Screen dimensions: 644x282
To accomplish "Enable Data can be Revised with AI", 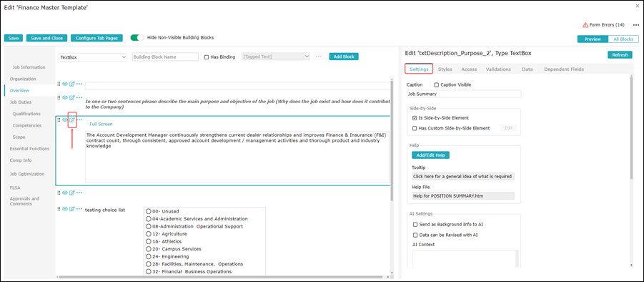I will click(x=415, y=235).
